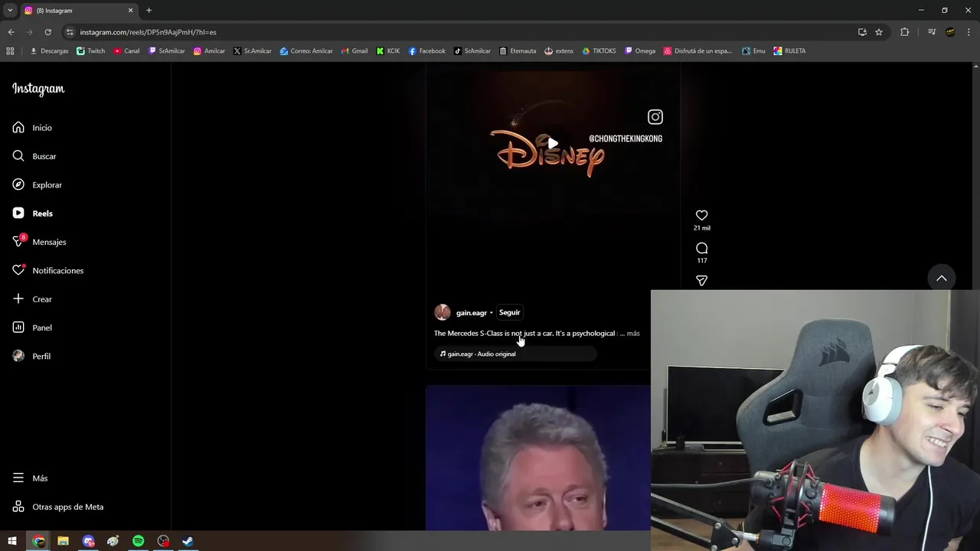The image size is (980, 551).
Task: Open the Descargas bookmark
Action: point(49,51)
